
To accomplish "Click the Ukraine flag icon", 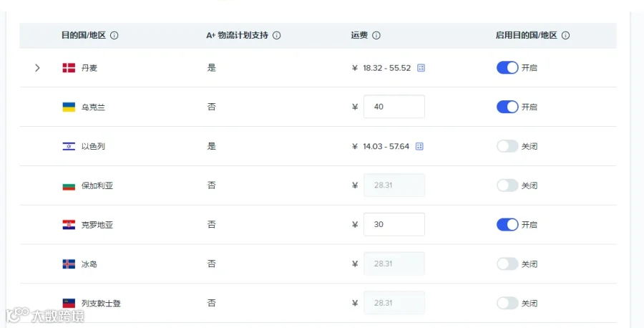I will (x=69, y=107).
